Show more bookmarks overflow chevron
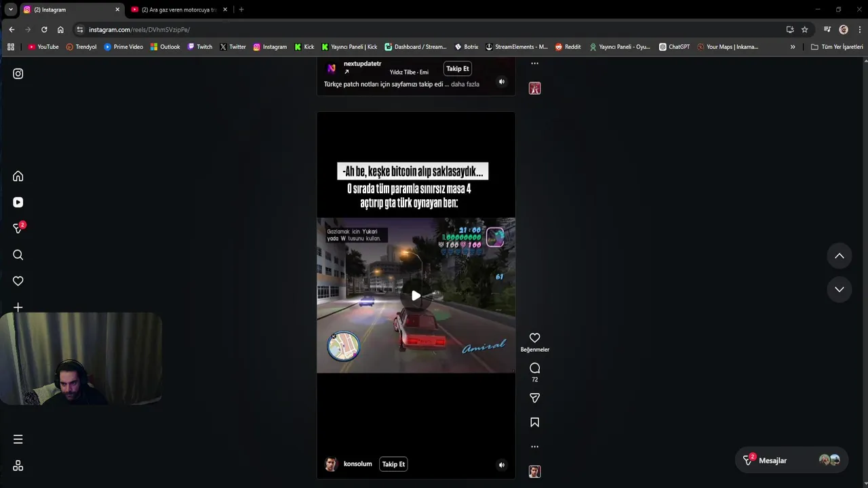Screen dimensions: 868x488 point(793,47)
